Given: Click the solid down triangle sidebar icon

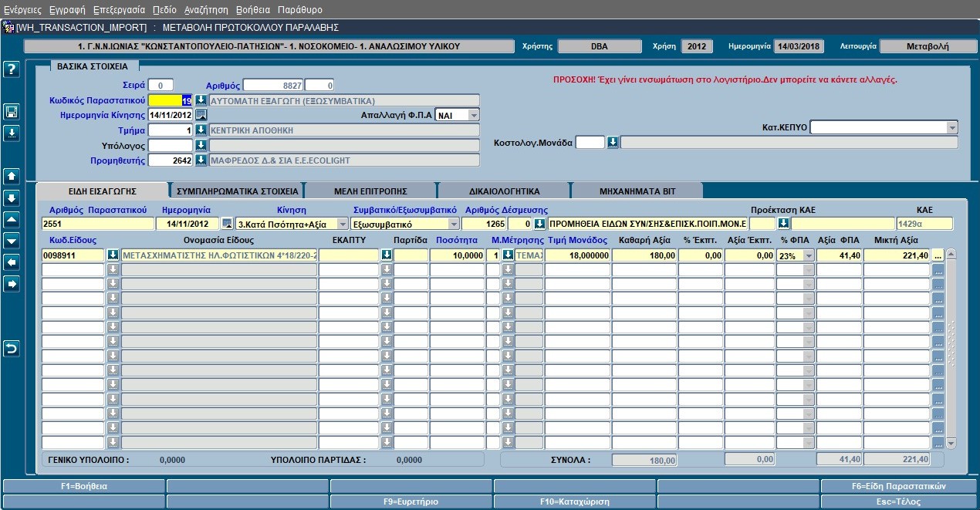Looking at the screenshot, I should 11,241.
